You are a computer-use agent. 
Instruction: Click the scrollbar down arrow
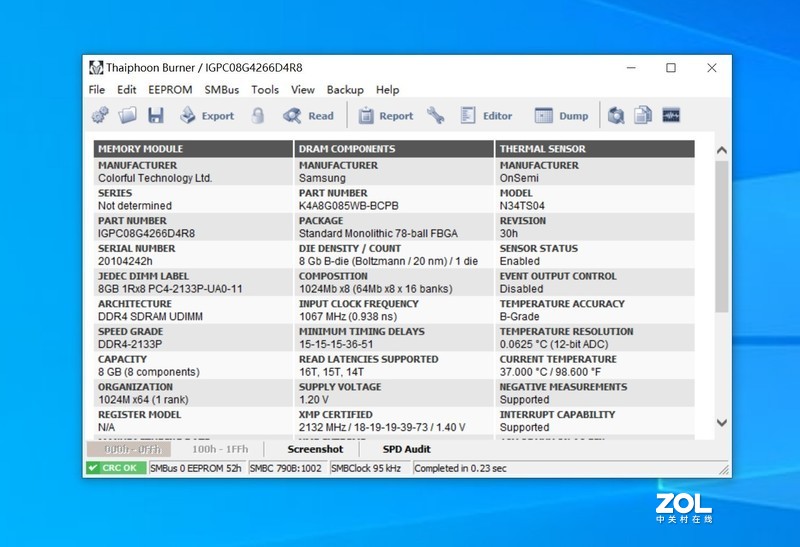(721, 422)
